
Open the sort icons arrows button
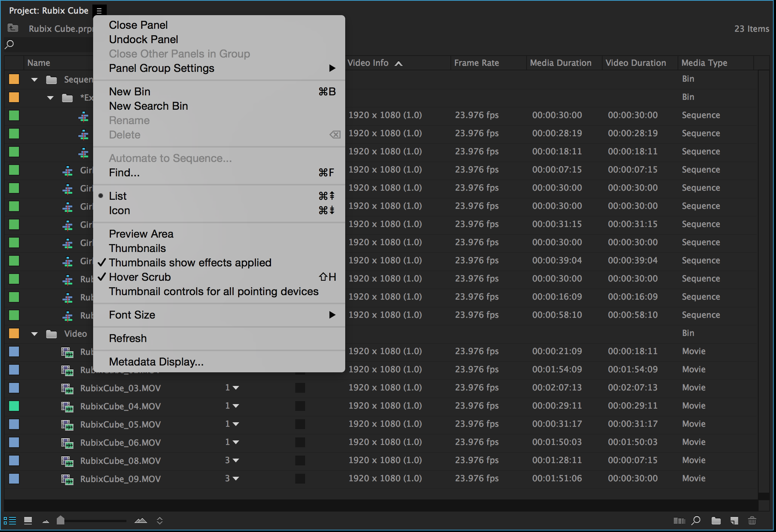point(160,521)
